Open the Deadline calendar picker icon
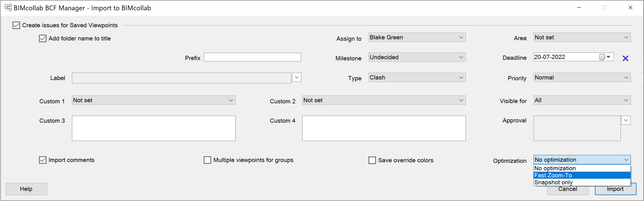 [605, 57]
